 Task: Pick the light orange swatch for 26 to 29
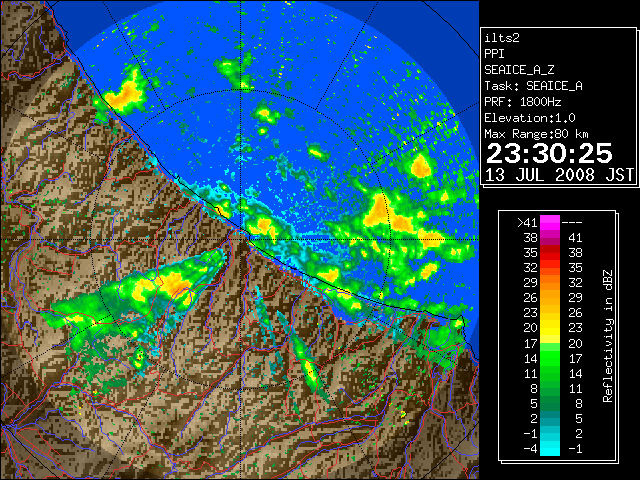[x=550, y=298]
